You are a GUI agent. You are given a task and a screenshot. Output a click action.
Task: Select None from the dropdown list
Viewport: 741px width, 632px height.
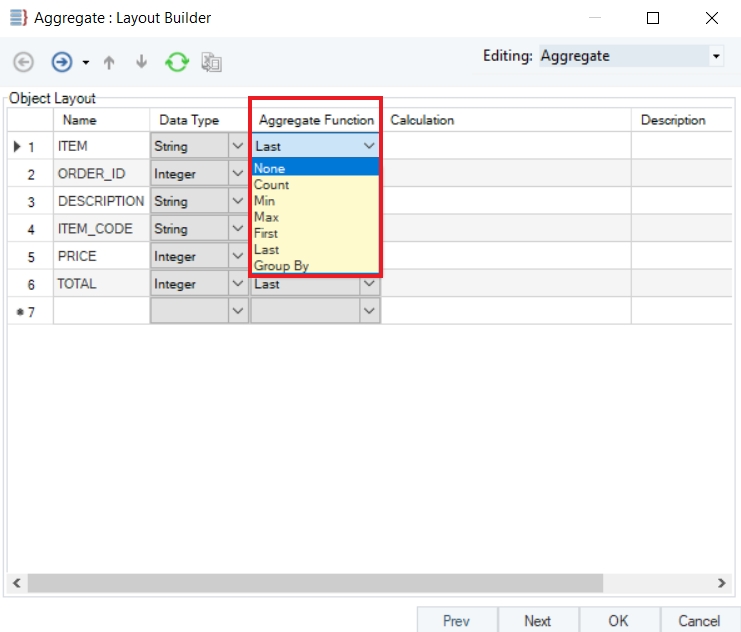pyautogui.click(x=270, y=168)
